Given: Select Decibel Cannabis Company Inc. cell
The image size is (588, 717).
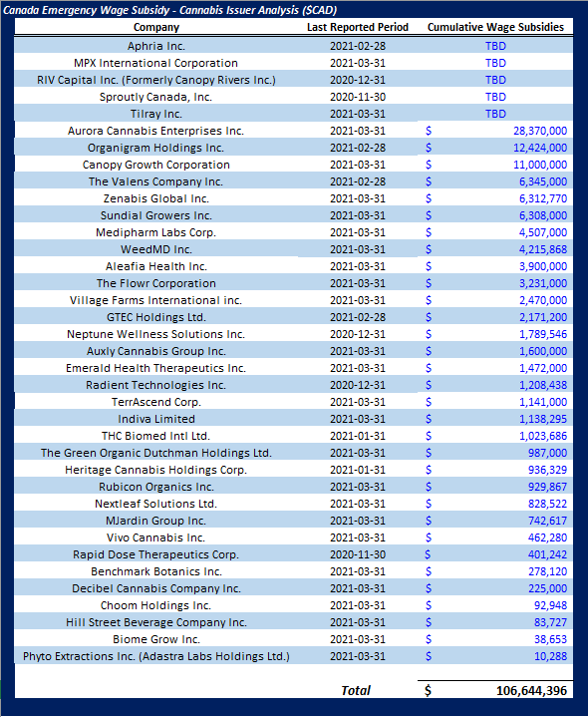Looking at the screenshot, I should [x=156, y=587].
